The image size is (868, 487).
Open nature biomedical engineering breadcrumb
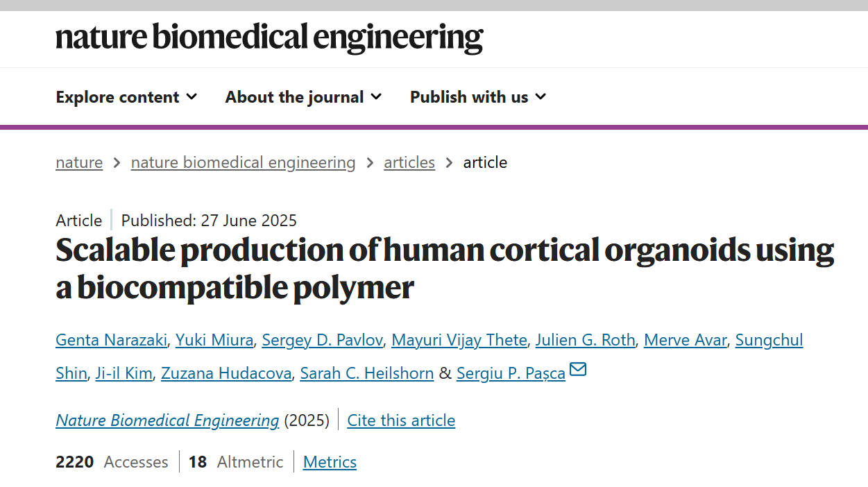click(x=243, y=162)
